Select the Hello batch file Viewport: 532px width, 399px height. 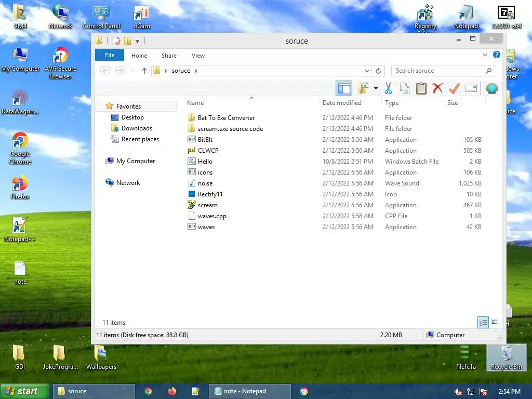click(x=205, y=161)
